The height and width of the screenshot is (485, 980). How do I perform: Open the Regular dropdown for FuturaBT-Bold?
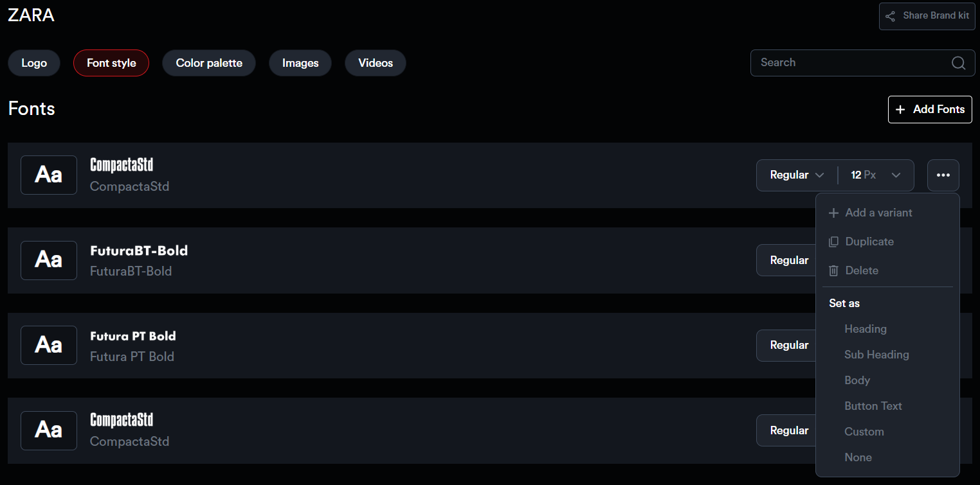coord(789,260)
